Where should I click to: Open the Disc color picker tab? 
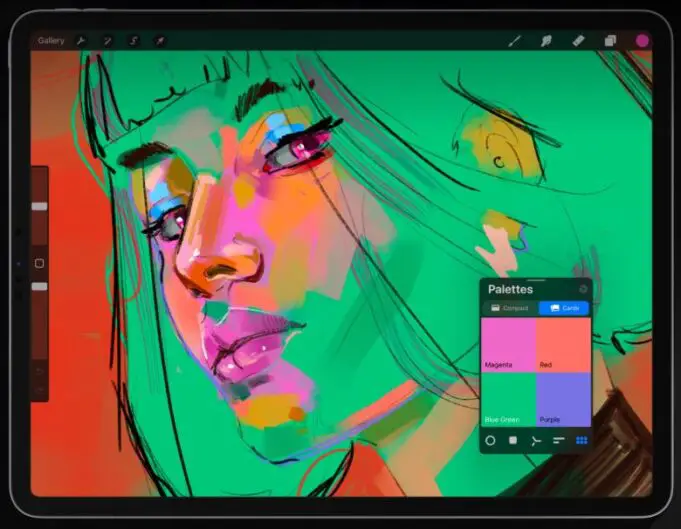point(490,440)
